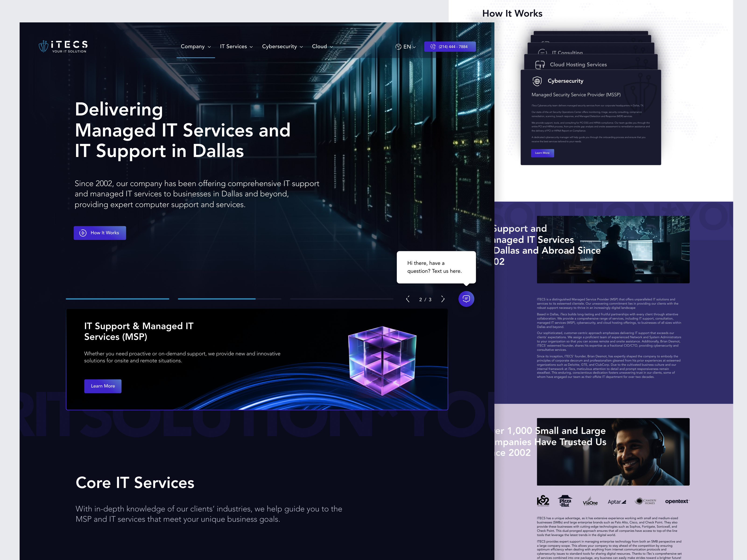Screen dimensions: 747x560
Task: Click the How It Works button
Action: tap(100, 233)
